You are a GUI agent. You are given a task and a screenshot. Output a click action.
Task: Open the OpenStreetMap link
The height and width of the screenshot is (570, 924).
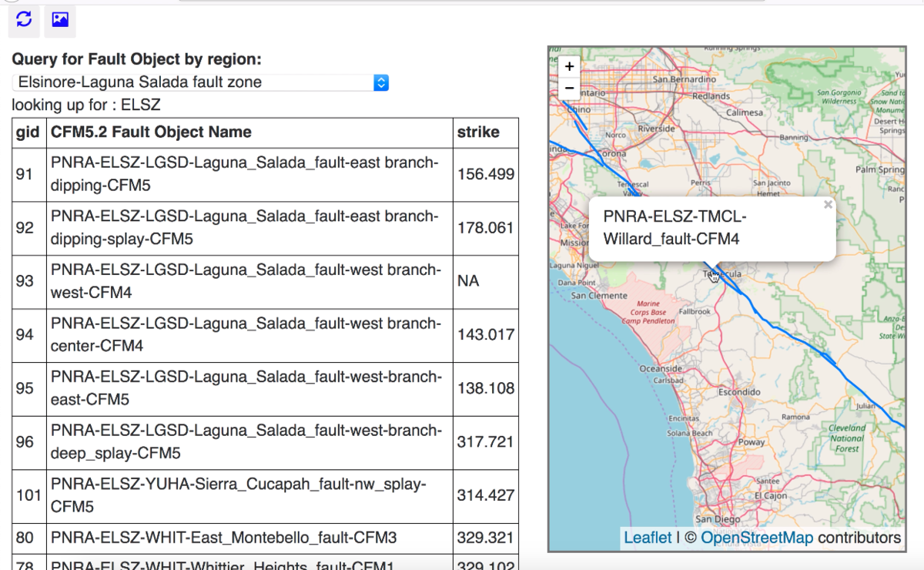(x=756, y=538)
